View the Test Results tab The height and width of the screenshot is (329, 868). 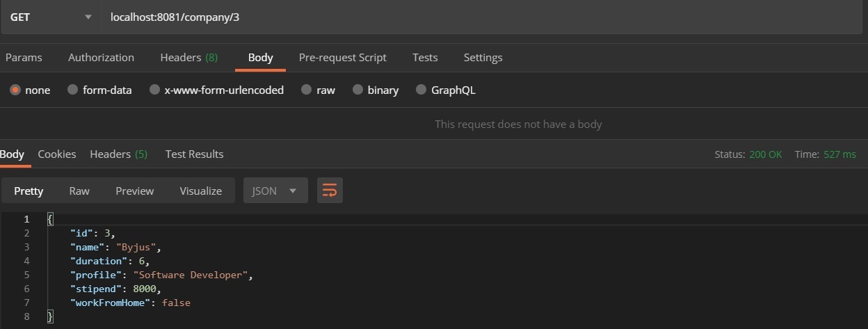click(194, 154)
